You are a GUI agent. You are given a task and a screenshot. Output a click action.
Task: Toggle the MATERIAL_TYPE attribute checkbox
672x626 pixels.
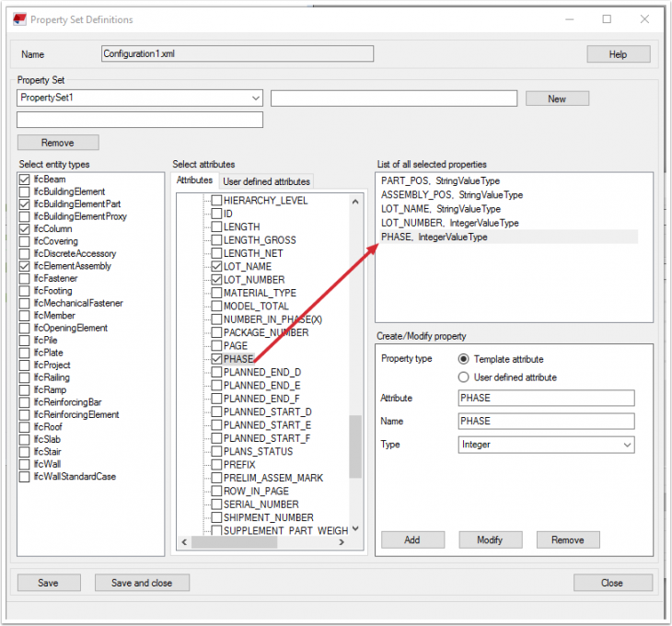point(216,293)
